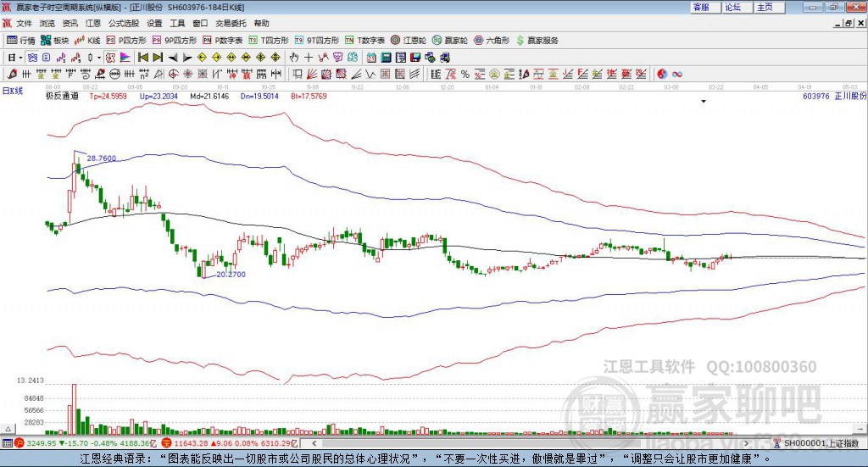The image size is (868, 467).
Task: Select the spiral drawing tool
Action: click(86, 74)
